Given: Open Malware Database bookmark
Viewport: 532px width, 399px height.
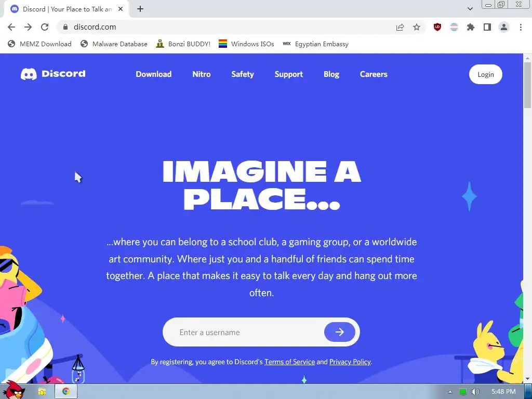Looking at the screenshot, I should pos(114,44).
